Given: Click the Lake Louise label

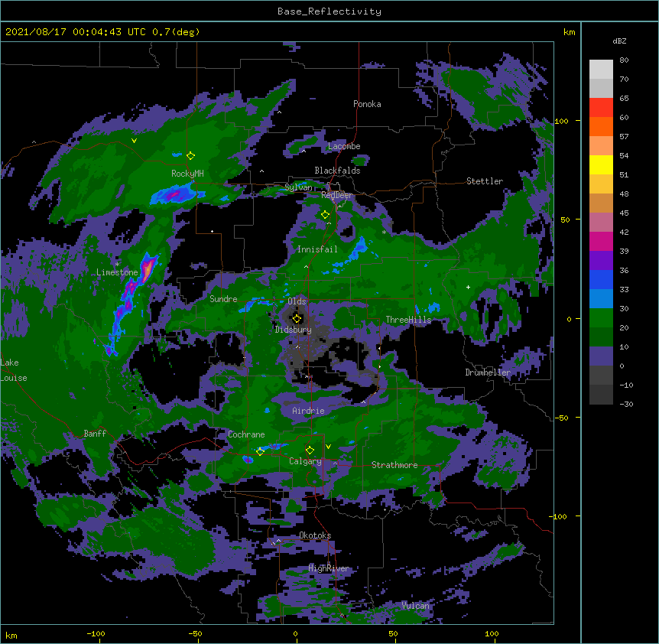Looking at the screenshot, I should pyautogui.click(x=14, y=370).
